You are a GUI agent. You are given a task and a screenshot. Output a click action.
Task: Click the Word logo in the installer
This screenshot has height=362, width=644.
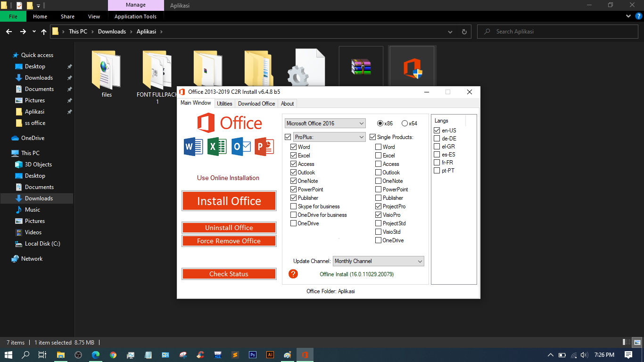pyautogui.click(x=193, y=147)
